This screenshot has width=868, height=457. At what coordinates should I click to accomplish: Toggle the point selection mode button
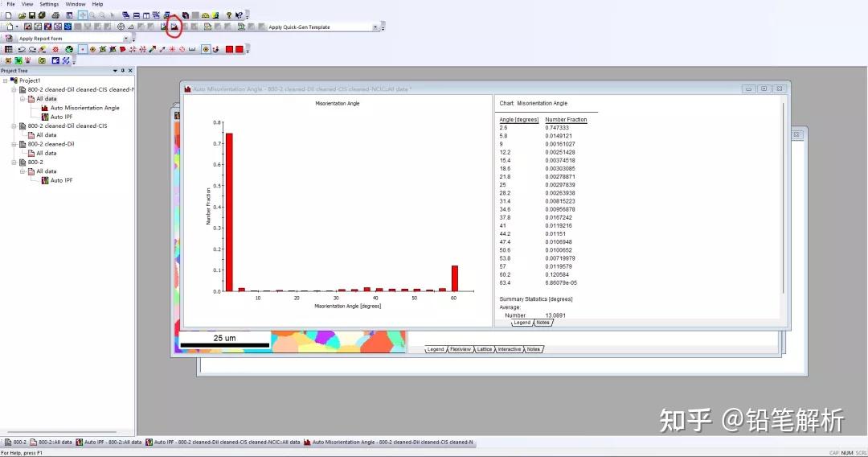tap(83, 49)
